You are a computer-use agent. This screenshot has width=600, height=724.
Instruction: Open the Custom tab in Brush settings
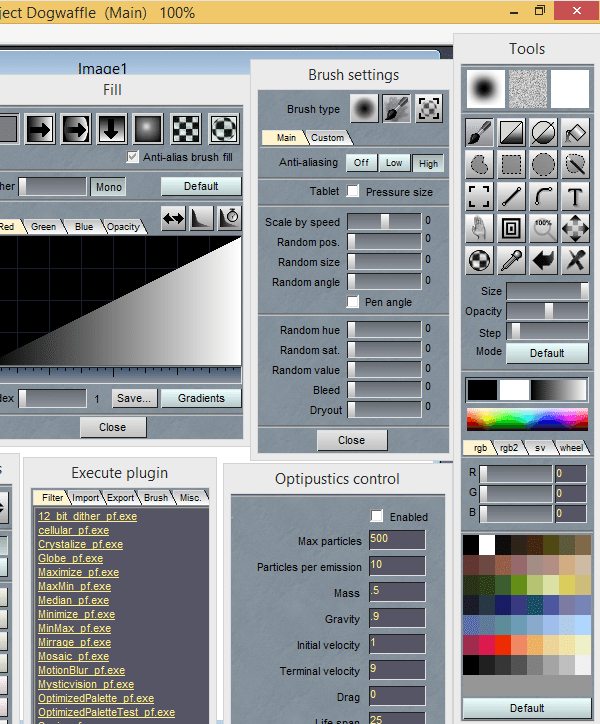pos(327,138)
